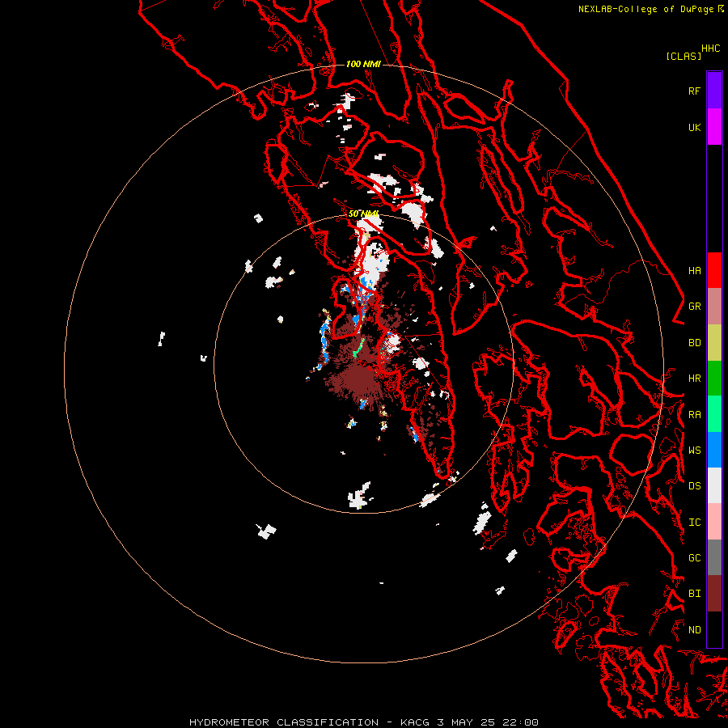
Task: Click the 'HR' legend label
Action: 694,379
